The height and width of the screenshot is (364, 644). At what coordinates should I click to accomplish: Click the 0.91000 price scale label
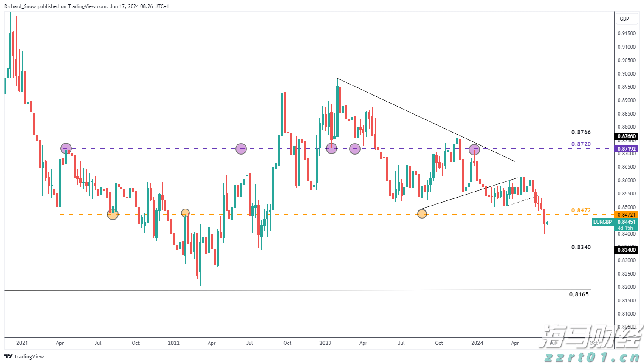coord(627,47)
